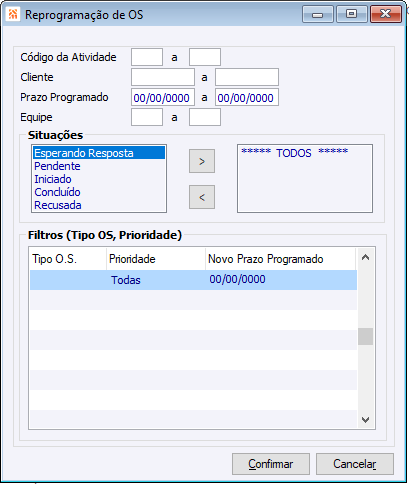Click the scroll up arrow in Filtros grid
The height and width of the screenshot is (484, 409).
(365, 257)
